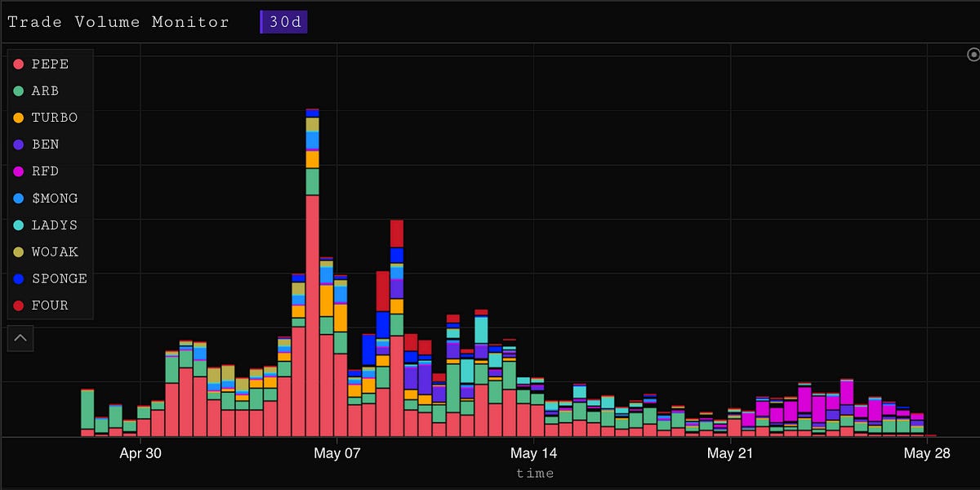Click the WOJAK olive legend dot
Screen dimensions: 980x490
(20, 252)
